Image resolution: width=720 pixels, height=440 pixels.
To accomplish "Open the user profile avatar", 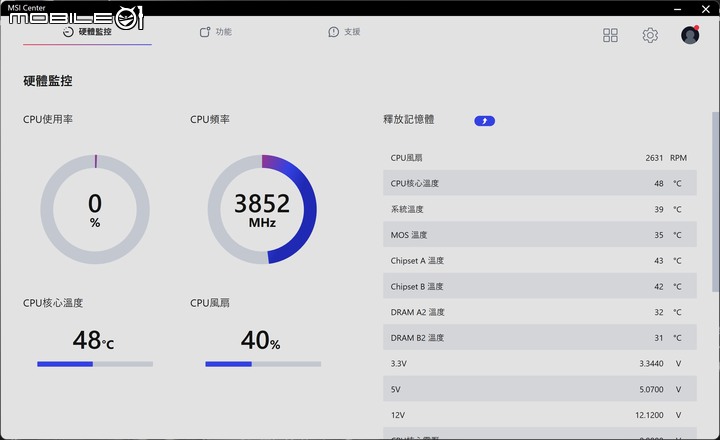I will coord(690,35).
